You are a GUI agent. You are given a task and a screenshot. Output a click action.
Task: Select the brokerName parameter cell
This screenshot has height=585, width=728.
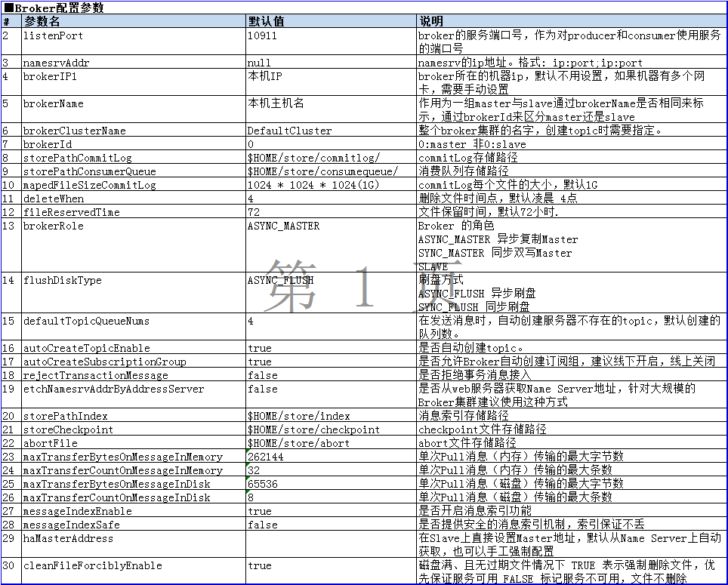(134, 109)
